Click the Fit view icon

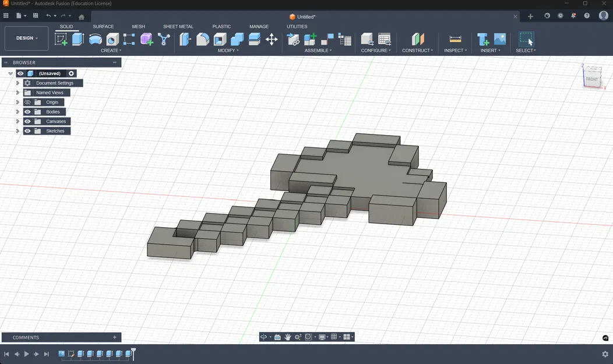tap(308, 337)
